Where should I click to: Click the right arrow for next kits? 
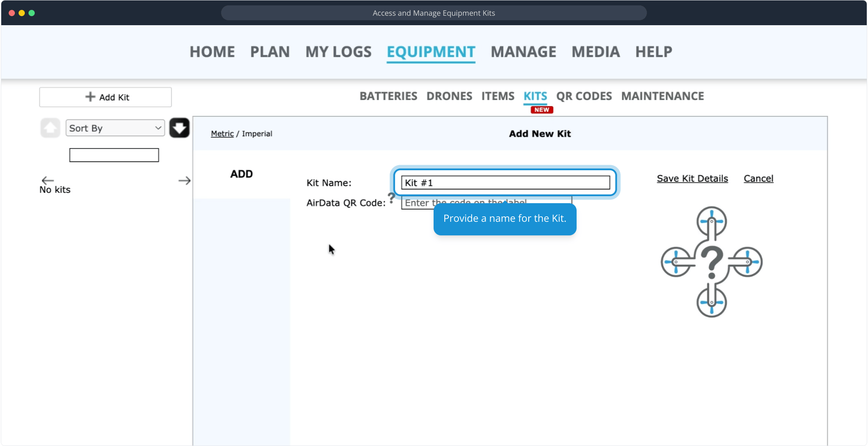184,180
